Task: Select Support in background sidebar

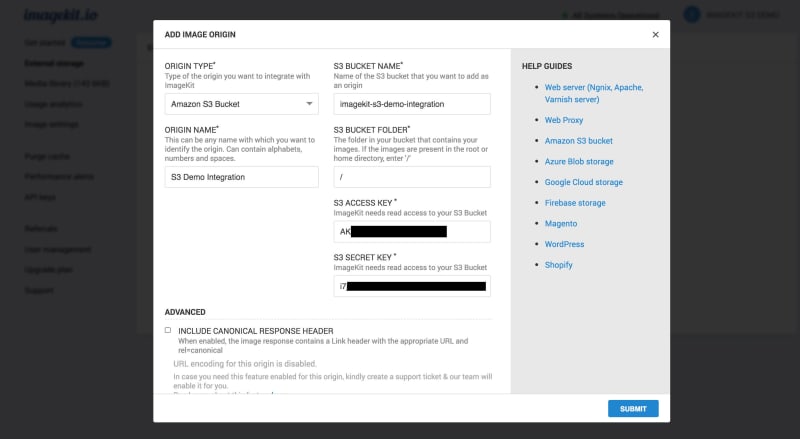Action: pos(39,290)
